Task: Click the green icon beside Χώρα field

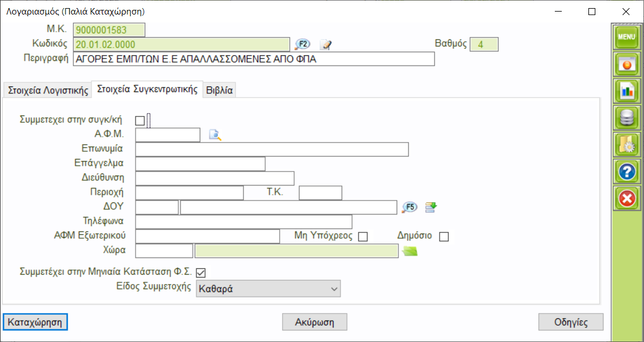Action: 410,250
